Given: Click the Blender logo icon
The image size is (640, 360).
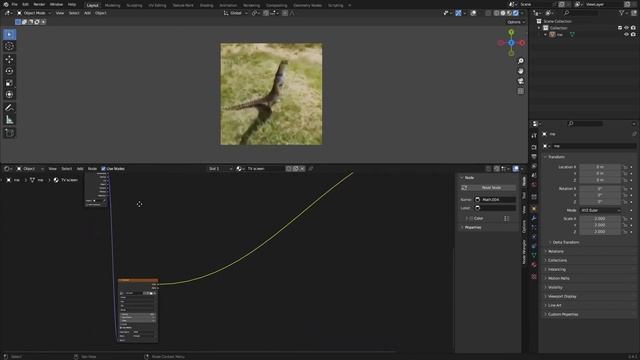Looking at the screenshot, I should click(x=6, y=4).
